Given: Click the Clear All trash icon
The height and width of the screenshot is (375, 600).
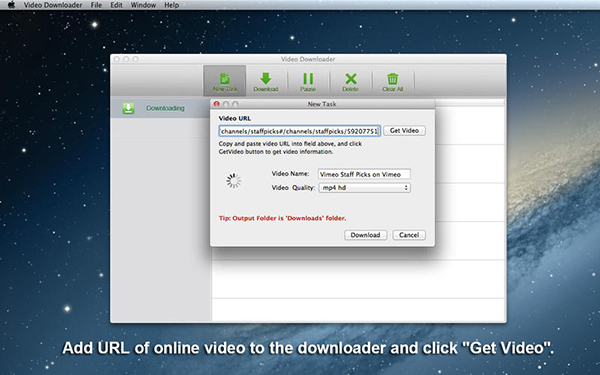Looking at the screenshot, I should pos(393,81).
